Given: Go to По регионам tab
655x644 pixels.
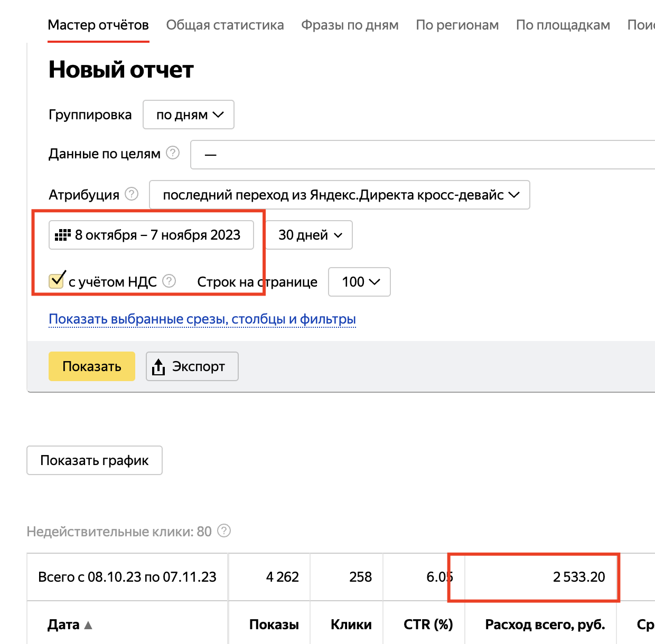Looking at the screenshot, I should click(457, 25).
